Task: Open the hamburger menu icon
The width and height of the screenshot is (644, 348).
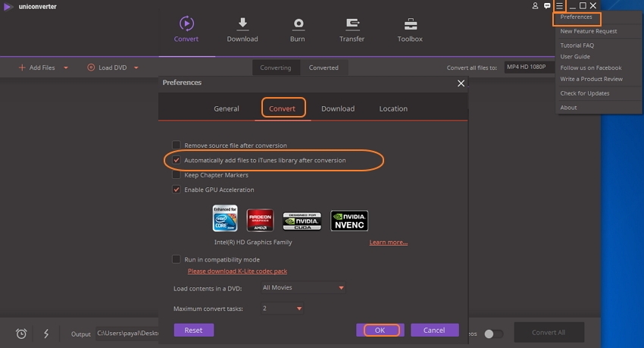Action: click(x=559, y=6)
